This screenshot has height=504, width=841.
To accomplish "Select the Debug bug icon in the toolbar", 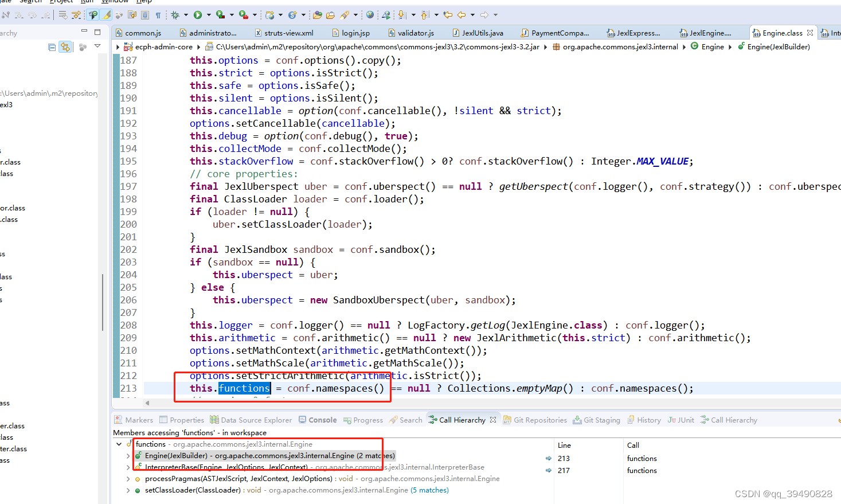I will click(174, 15).
